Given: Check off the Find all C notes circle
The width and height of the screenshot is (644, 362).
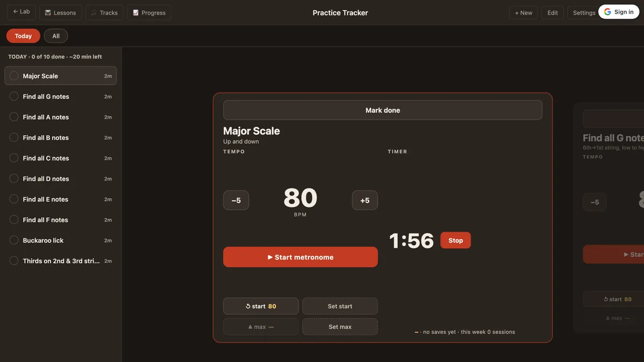Looking at the screenshot, I should pyautogui.click(x=14, y=158).
